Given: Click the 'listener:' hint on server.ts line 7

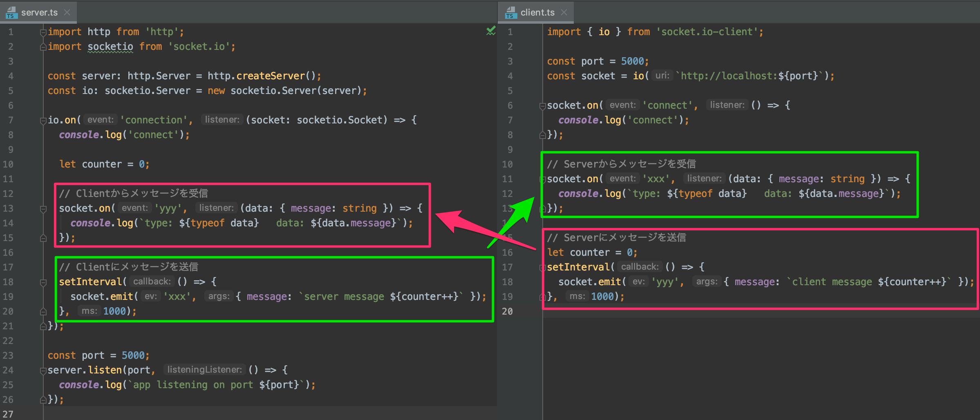Looking at the screenshot, I should click(x=222, y=120).
